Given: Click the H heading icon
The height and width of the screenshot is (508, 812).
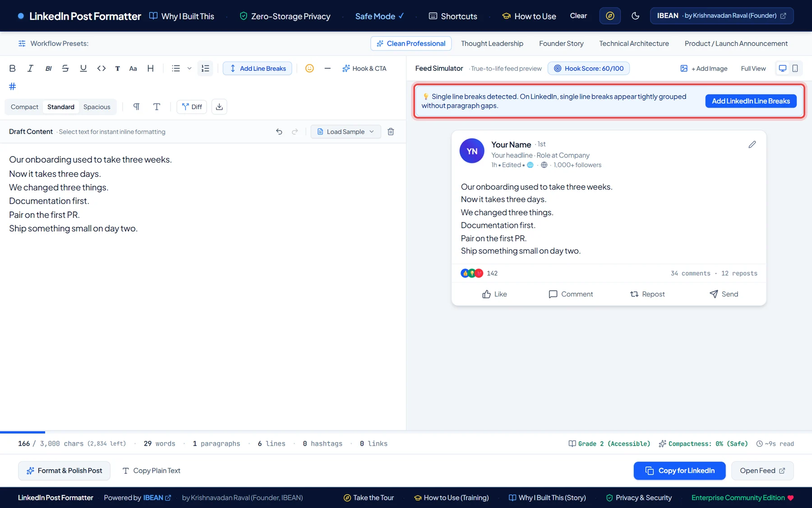Looking at the screenshot, I should 151,69.
